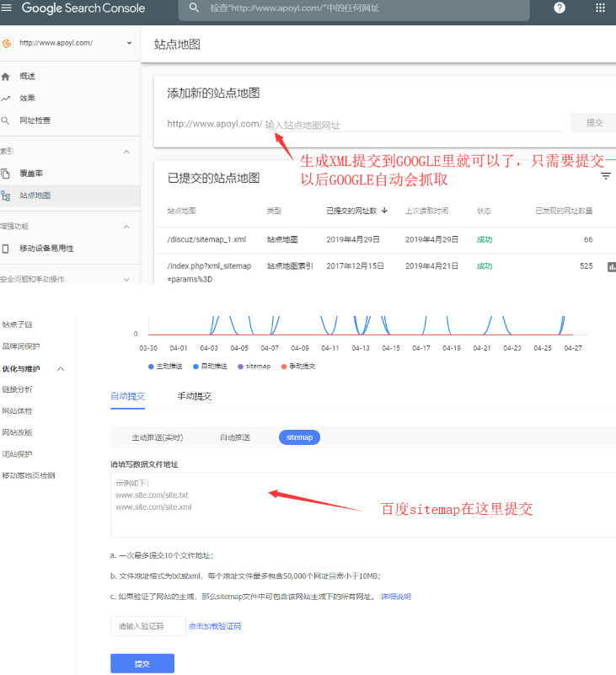Open 闭站保护 in the Baidu sidebar
Viewport: 616px width, 675px height.
point(17,454)
